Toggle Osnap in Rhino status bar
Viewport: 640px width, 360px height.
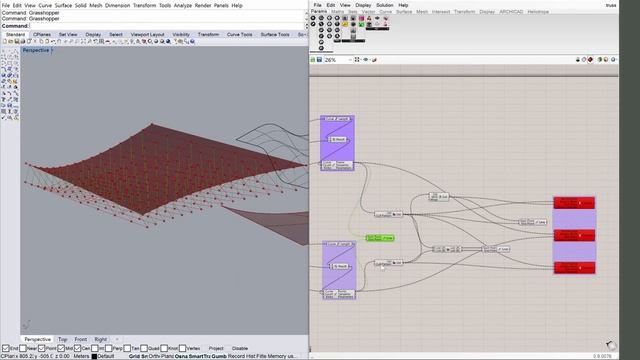click(181, 356)
